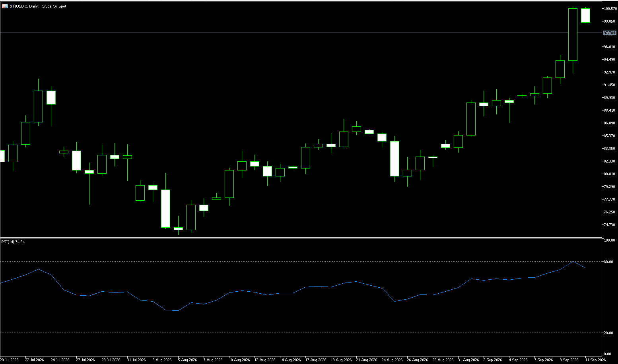Click the 20 Jul 2026 date label
618x364 pixels.
click(9, 360)
